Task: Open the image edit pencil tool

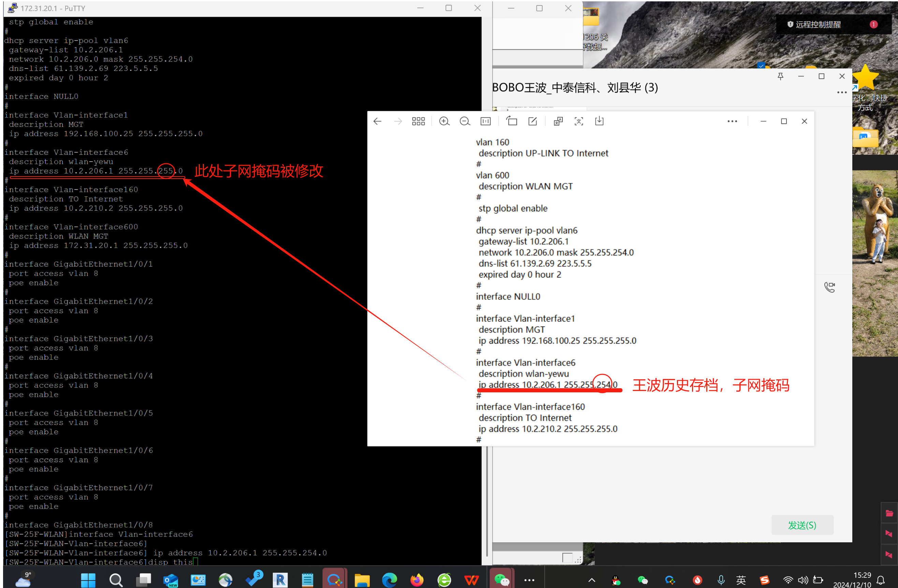Action: [532, 121]
